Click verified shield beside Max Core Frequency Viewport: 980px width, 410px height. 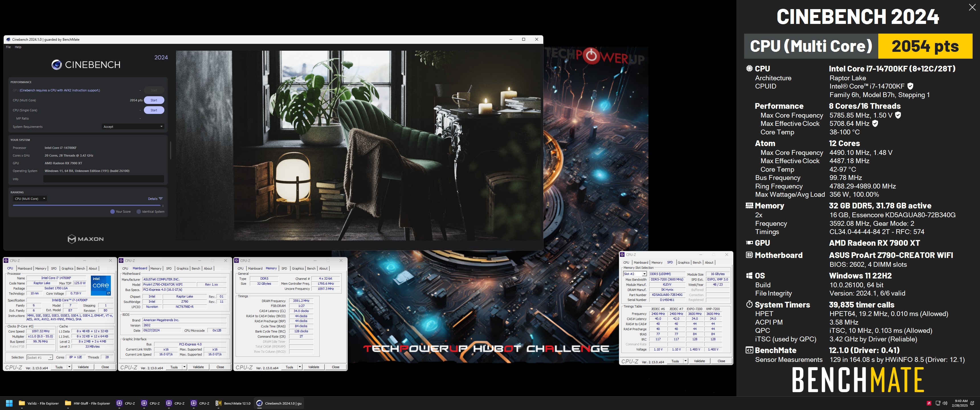coord(898,115)
